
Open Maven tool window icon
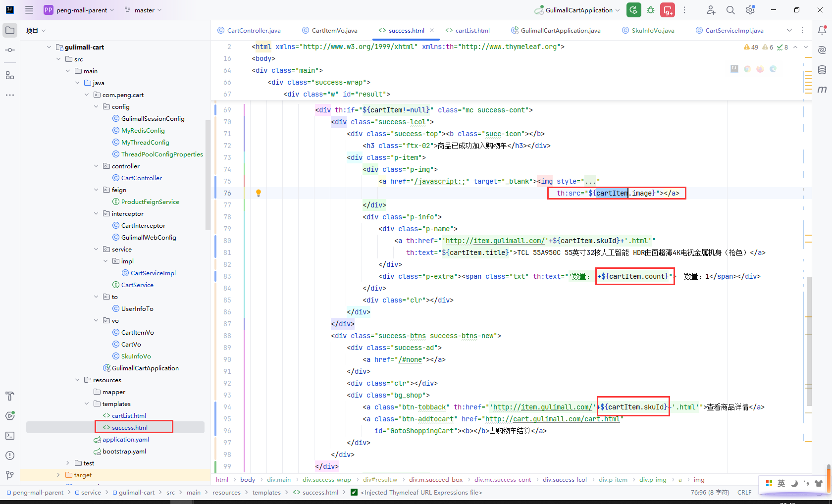(x=822, y=90)
